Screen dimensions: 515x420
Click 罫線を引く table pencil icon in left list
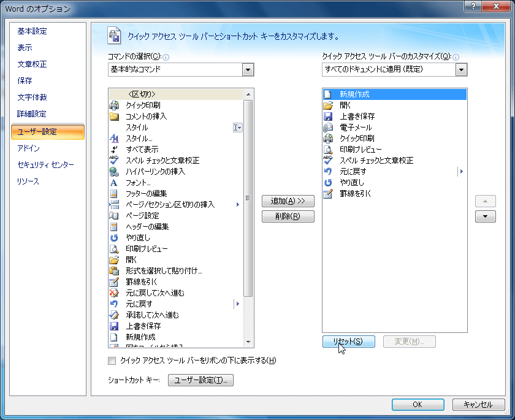114,282
